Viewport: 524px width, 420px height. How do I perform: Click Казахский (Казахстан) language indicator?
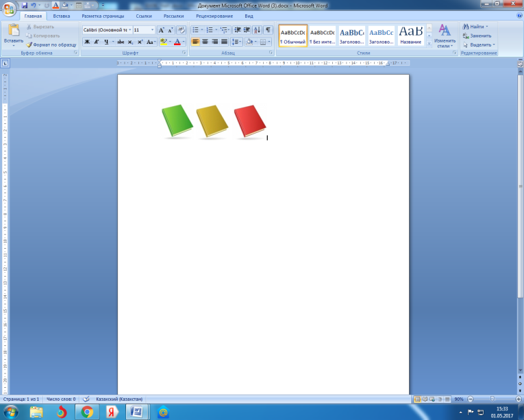[119, 399]
